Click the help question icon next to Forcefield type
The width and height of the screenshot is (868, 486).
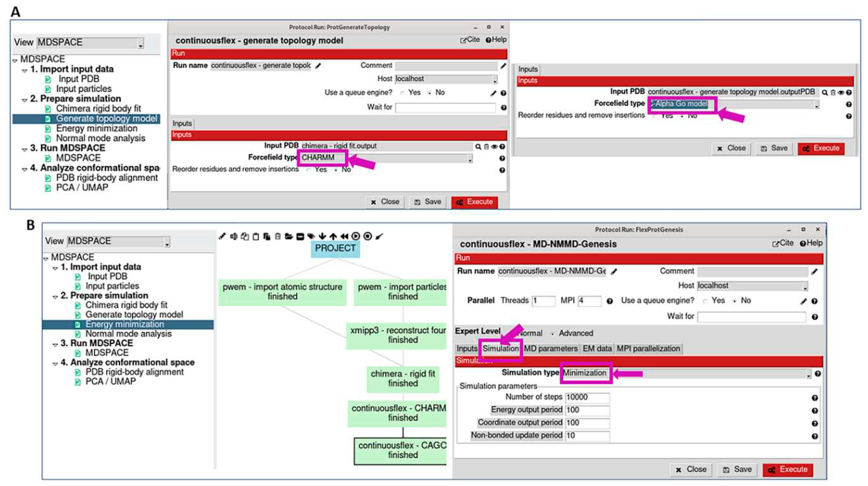[x=502, y=158]
